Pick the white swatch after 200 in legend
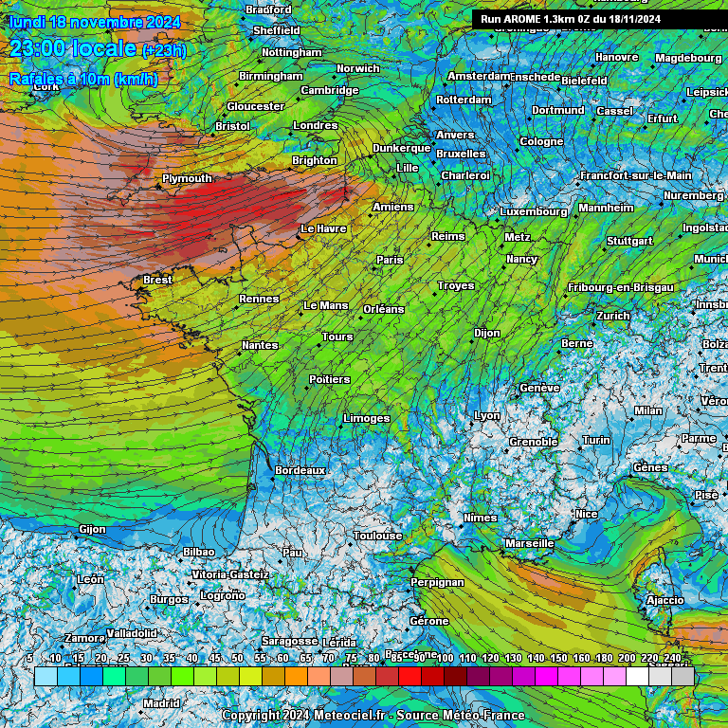 (637, 676)
